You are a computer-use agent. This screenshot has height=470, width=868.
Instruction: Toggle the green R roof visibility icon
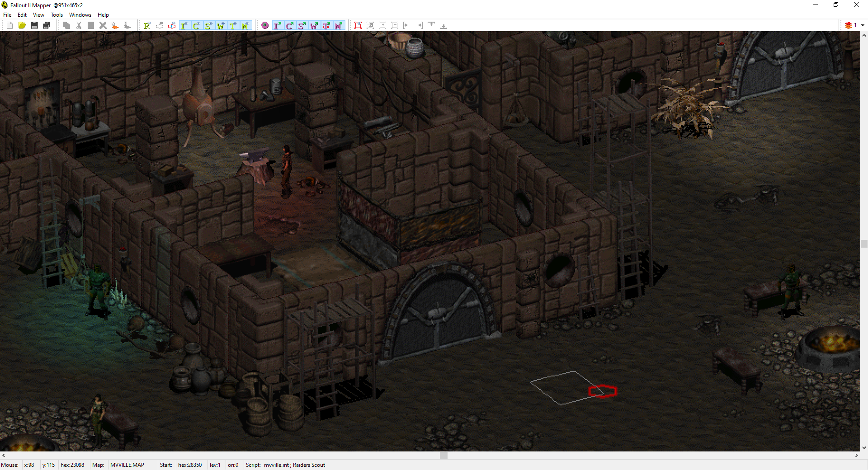click(x=147, y=26)
